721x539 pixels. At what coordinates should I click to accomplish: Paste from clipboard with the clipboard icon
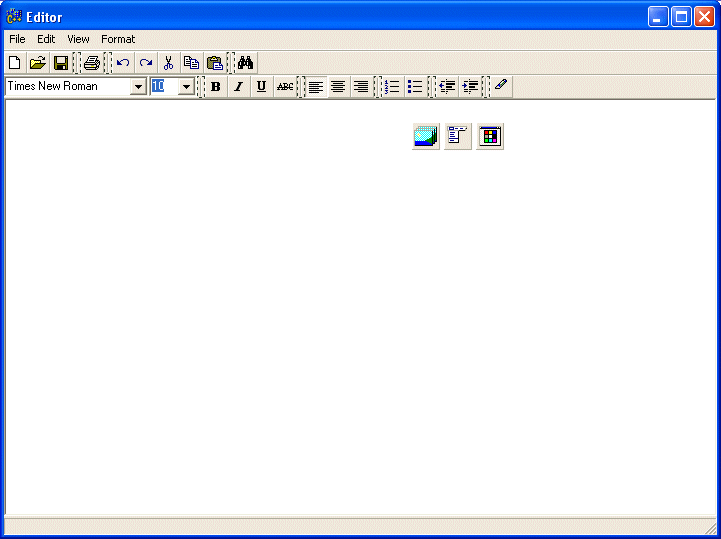[214, 63]
